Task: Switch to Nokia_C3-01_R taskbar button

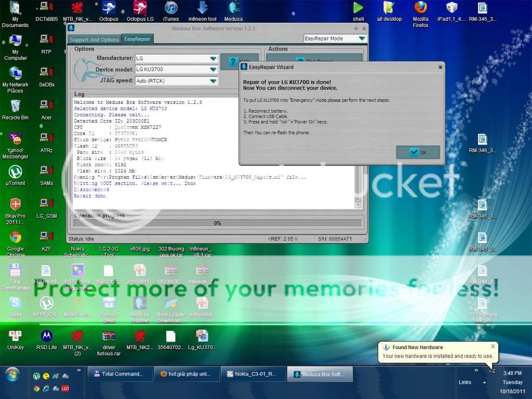Action: pos(252,374)
